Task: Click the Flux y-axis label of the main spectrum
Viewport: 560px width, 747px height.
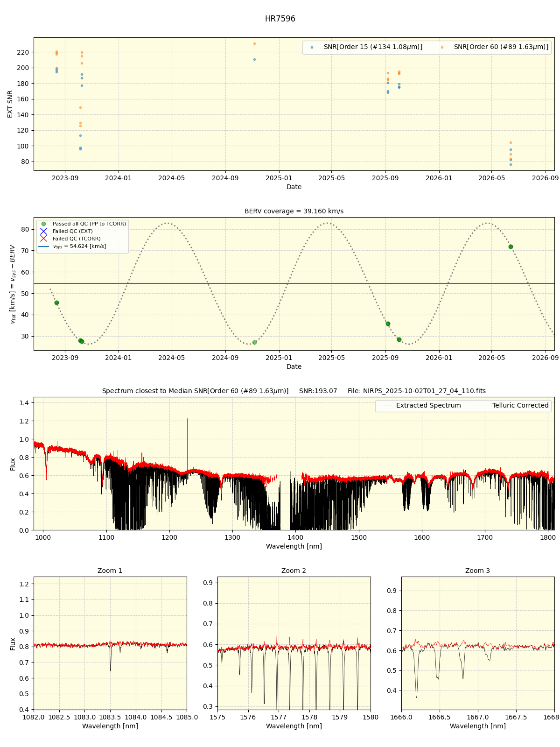Action: 13,464
